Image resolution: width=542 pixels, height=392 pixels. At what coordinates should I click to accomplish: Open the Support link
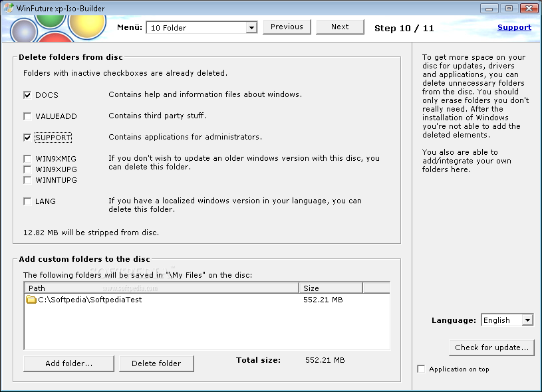514,28
